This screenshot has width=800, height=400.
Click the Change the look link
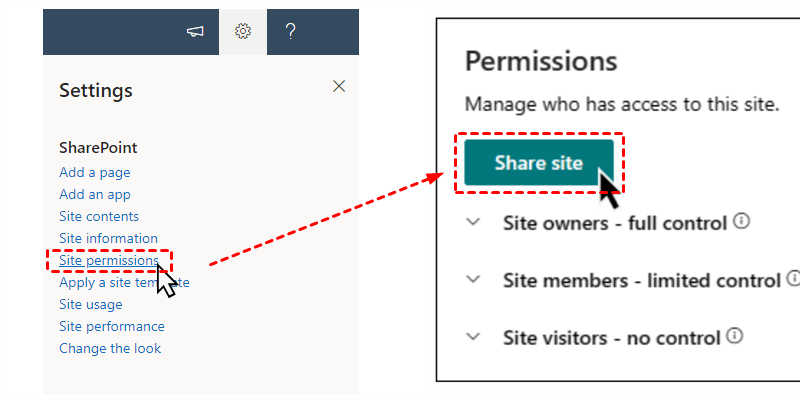tap(110, 348)
